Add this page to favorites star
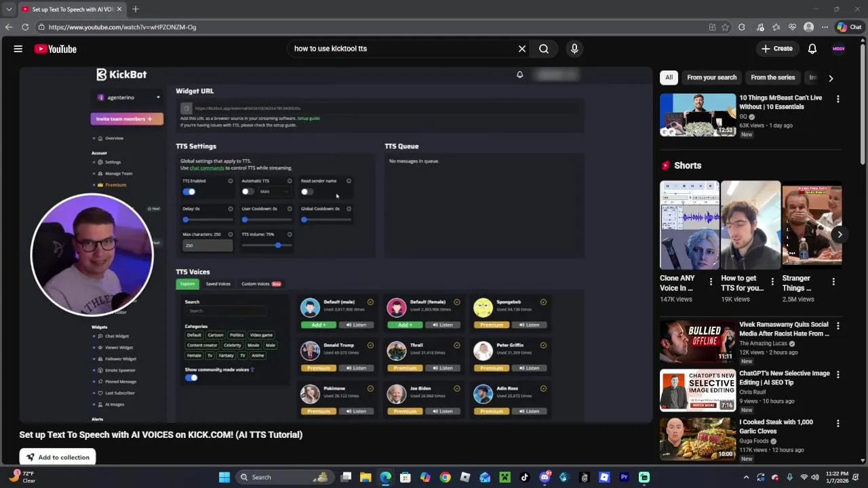Screen dimensions: 868x488 pyautogui.click(x=726, y=27)
